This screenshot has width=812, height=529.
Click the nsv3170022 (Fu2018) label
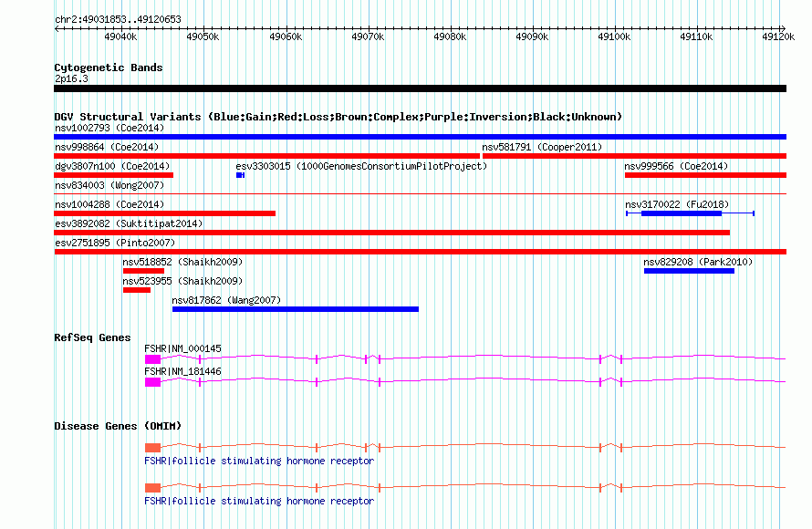[677, 204]
